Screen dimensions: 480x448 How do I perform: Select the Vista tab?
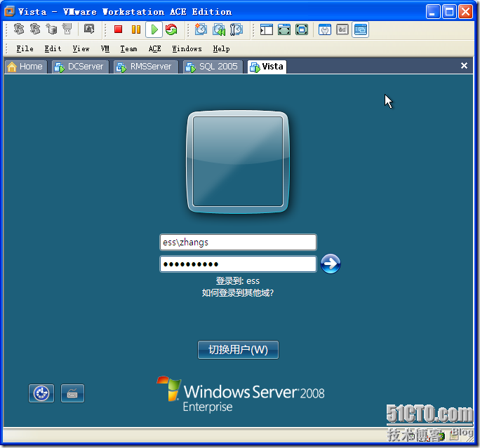(267, 67)
